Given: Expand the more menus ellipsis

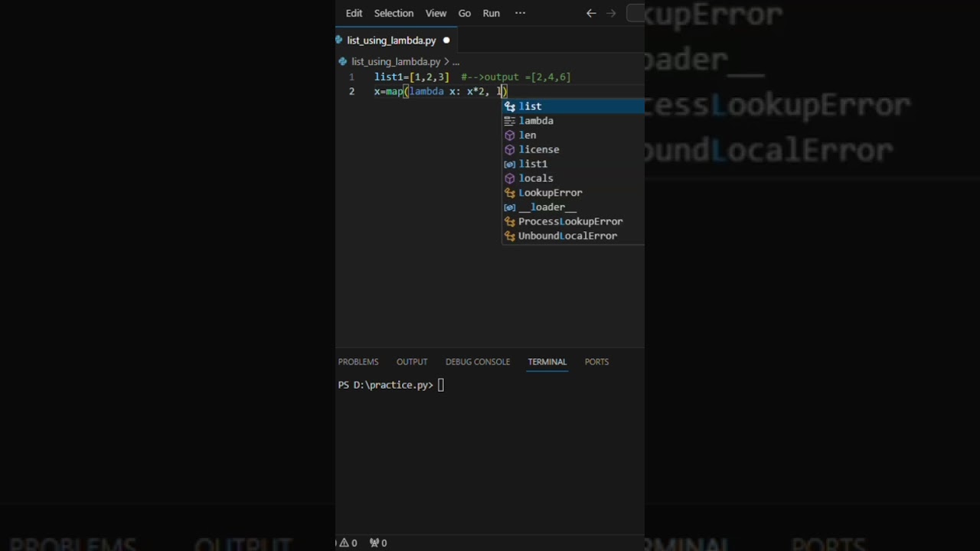Looking at the screenshot, I should click(x=520, y=13).
